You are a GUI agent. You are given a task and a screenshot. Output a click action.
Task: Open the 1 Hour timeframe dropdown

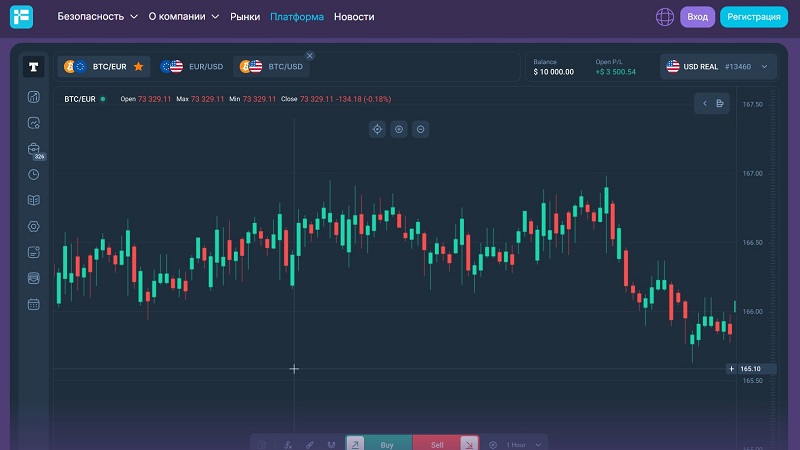(x=523, y=444)
